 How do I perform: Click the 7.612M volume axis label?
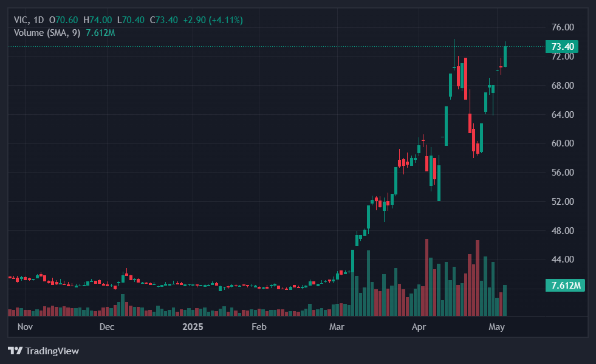(x=565, y=285)
